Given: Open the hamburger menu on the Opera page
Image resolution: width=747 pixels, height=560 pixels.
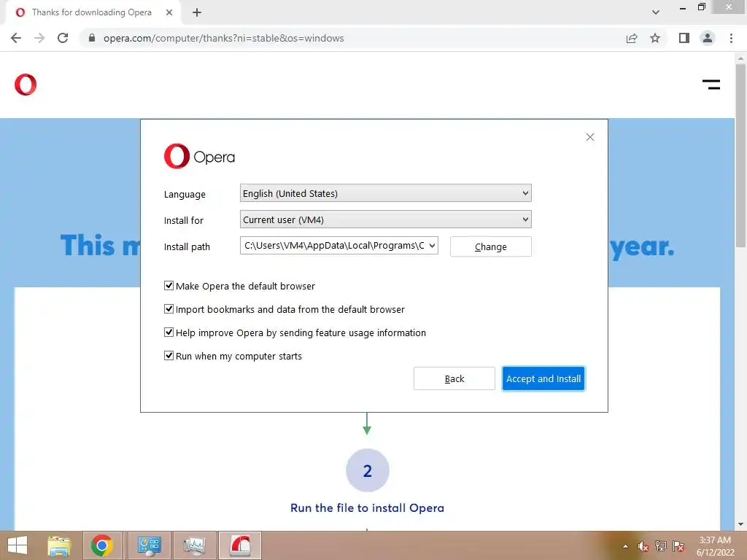Looking at the screenshot, I should pos(711,85).
